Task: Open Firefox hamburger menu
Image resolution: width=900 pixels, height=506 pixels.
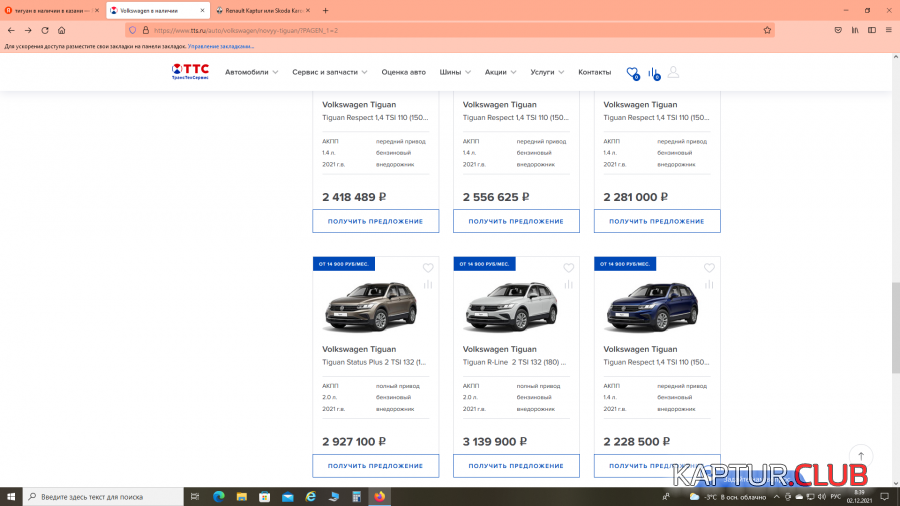Action: coord(889,30)
